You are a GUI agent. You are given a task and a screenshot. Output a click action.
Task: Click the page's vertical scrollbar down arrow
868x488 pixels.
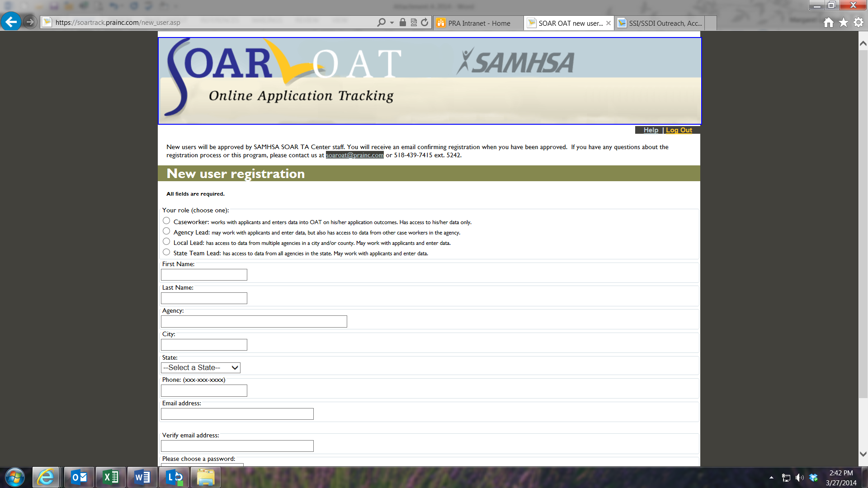coord(863,454)
